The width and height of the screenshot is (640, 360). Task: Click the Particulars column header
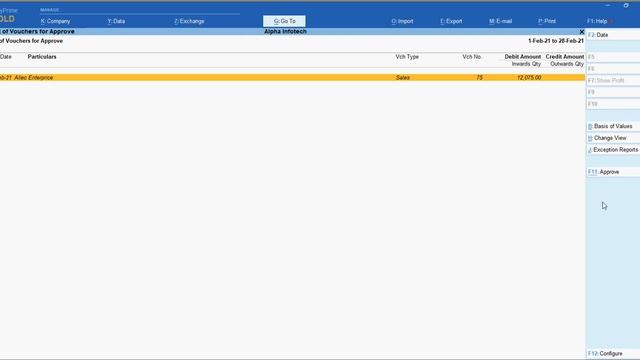[42, 57]
